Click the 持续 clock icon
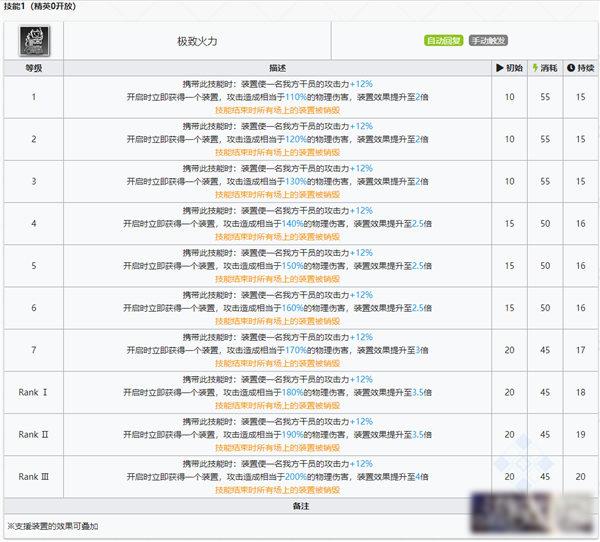Screen dimensions: 600x542 click(x=571, y=68)
